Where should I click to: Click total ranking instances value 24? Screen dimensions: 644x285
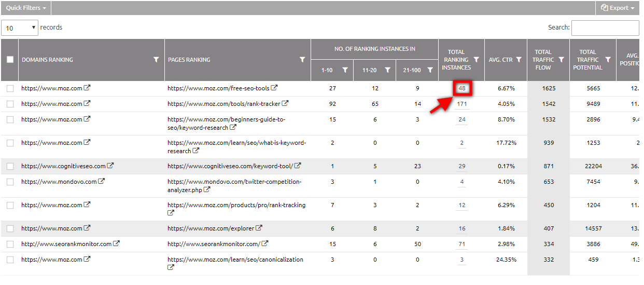coord(462,119)
